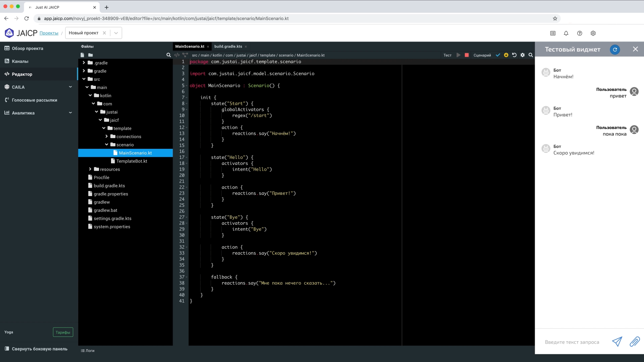The width and height of the screenshot is (644, 362).
Task: Switch to graph view icon
Action: (185, 55)
